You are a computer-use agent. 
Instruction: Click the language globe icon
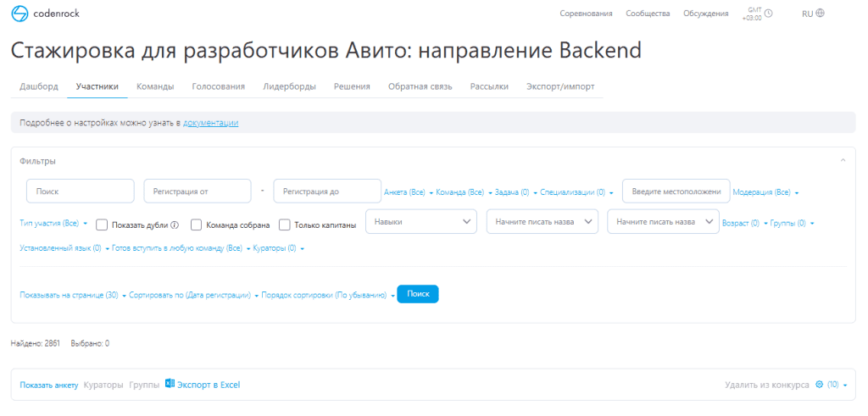pyautogui.click(x=820, y=14)
